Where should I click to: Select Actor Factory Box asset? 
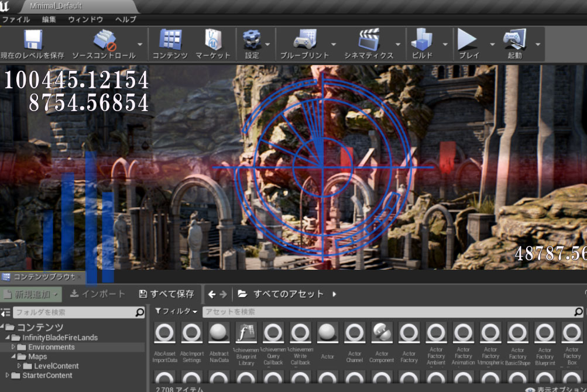tap(572, 344)
